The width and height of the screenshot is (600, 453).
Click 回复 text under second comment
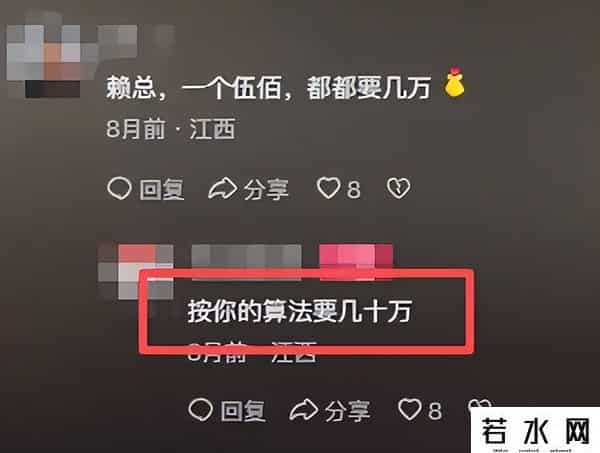click(x=243, y=411)
